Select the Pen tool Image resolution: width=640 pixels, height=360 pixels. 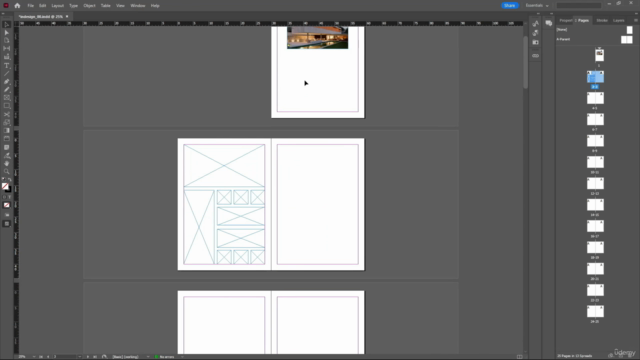tap(7, 82)
